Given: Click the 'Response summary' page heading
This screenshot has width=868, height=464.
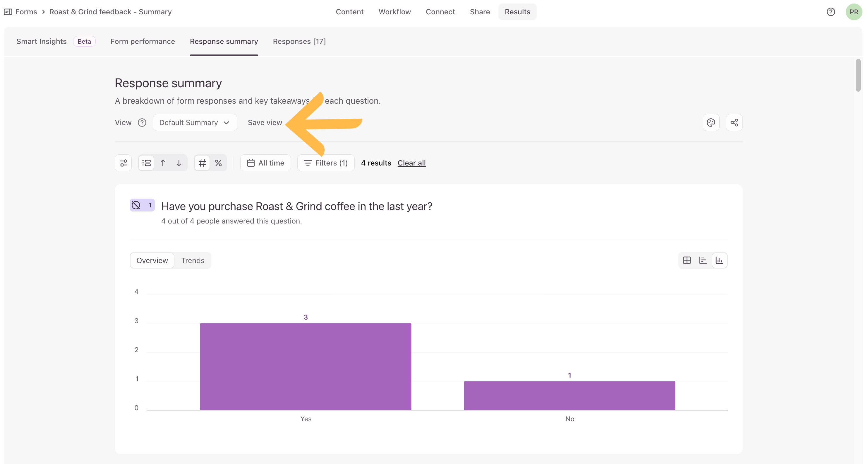Looking at the screenshot, I should click(x=168, y=83).
